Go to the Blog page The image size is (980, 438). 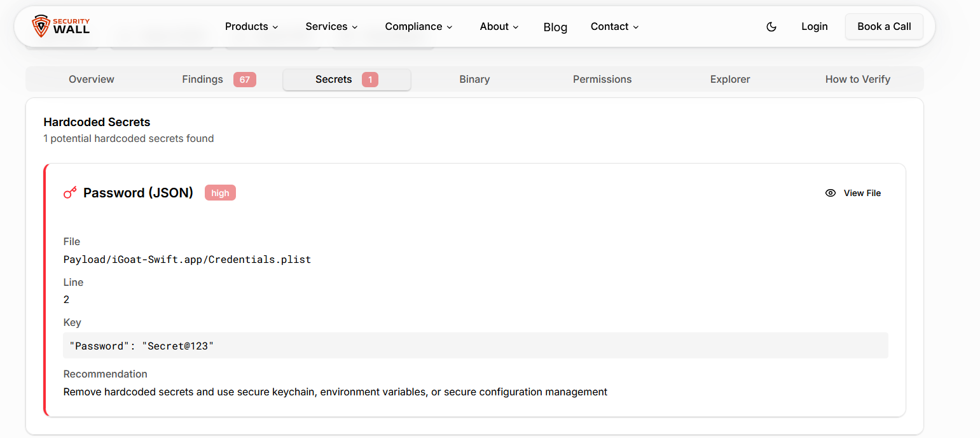pos(555,27)
